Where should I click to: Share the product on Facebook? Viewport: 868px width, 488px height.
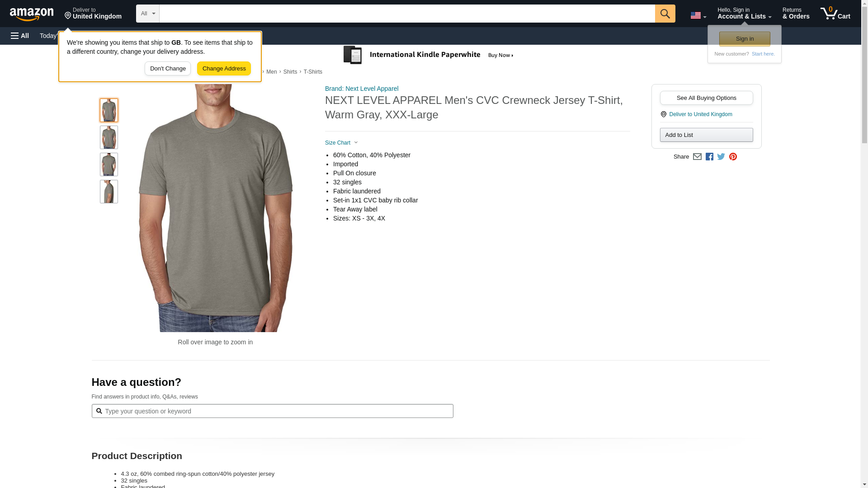[x=709, y=157]
